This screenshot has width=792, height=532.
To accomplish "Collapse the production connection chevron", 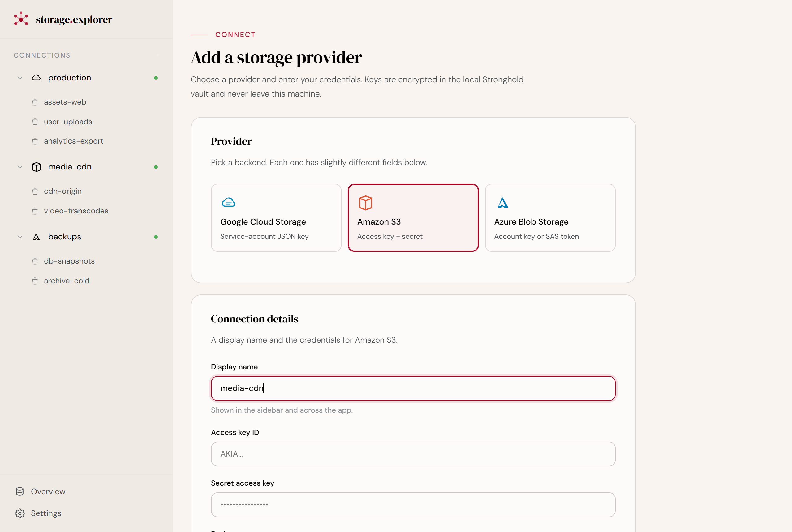I will (20, 78).
